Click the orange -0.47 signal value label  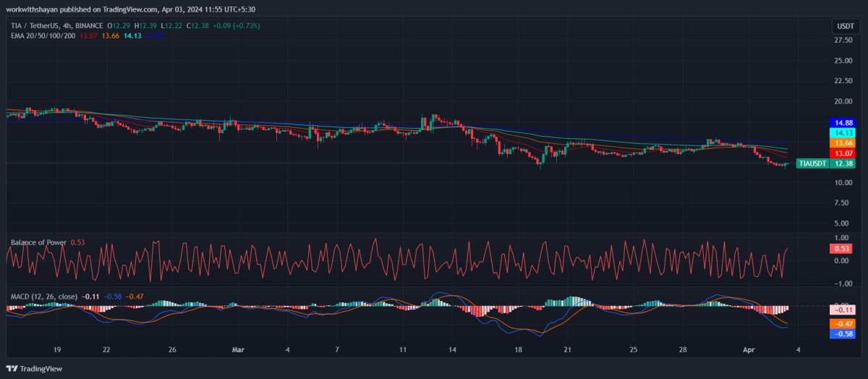[x=842, y=323]
